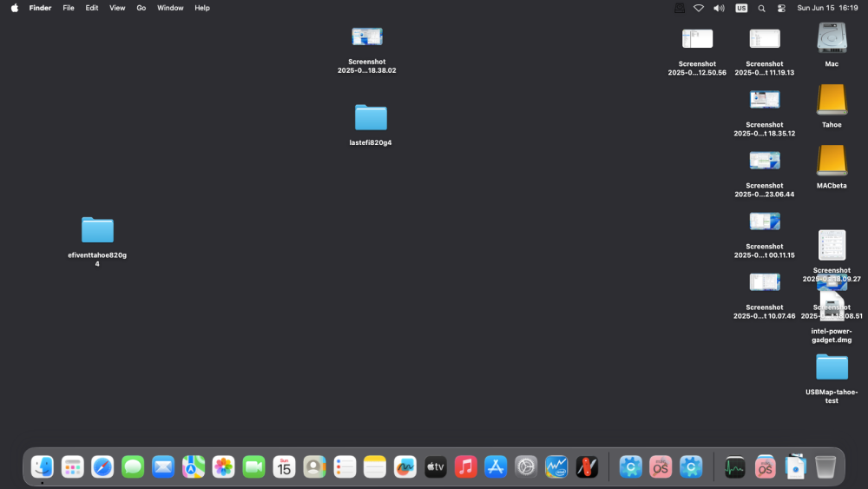Select Screenshot ending 11.19.13 thumbnail

(765, 39)
